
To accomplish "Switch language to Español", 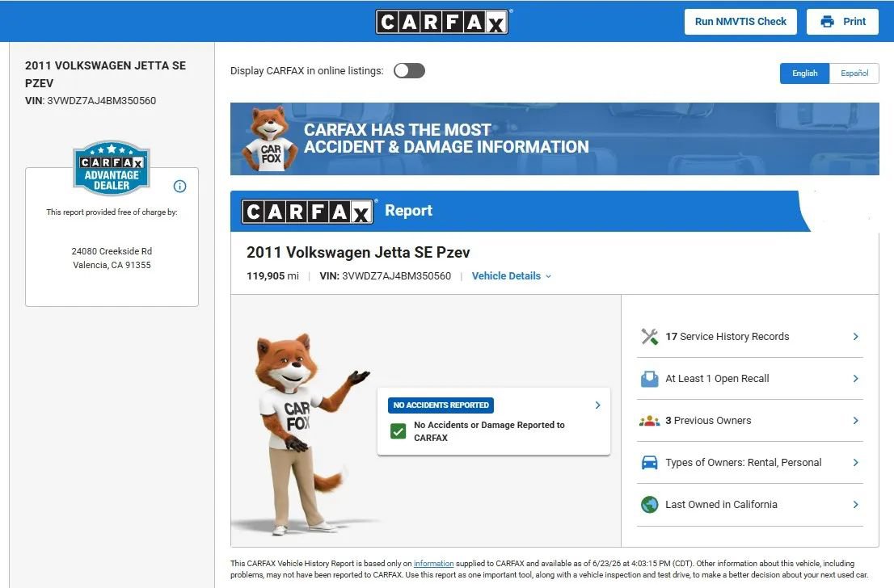I will pos(854,73).
